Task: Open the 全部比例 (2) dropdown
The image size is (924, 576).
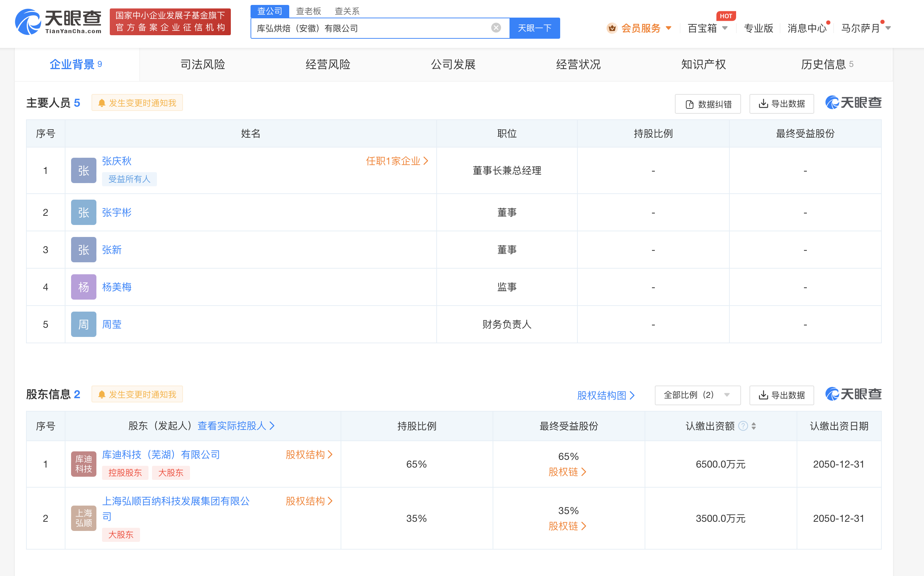Action: point(697,395)
